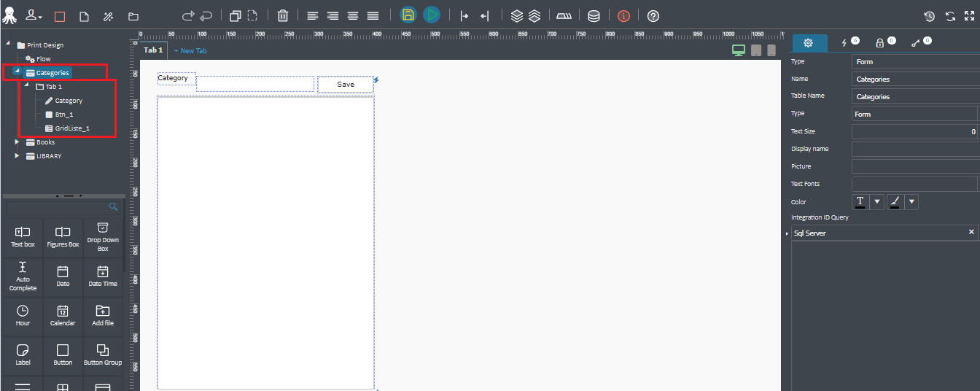Viewport: 980px width, 391px height.
Task: Click the align-to-right-edge arrow icon
Action: [x=484, y=15]
